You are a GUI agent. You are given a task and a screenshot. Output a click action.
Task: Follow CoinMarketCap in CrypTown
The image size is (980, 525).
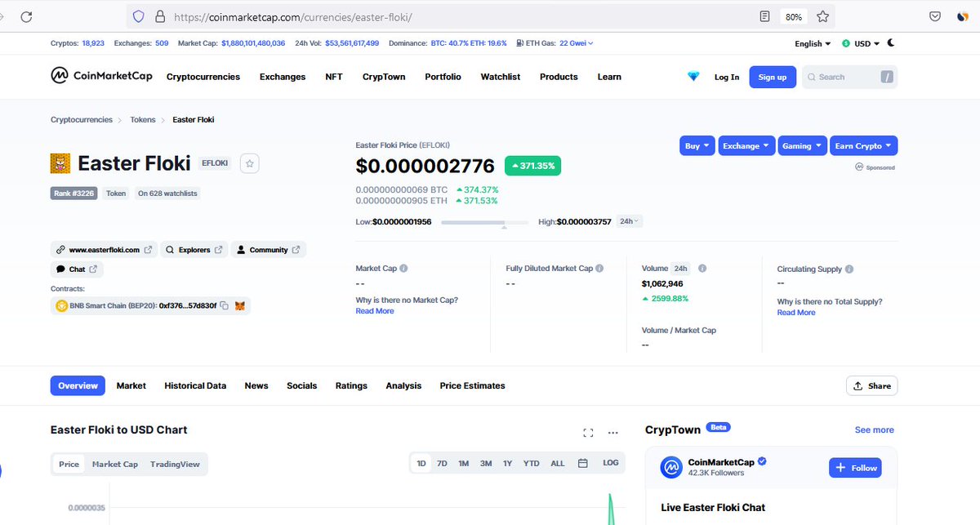point(855,468)
